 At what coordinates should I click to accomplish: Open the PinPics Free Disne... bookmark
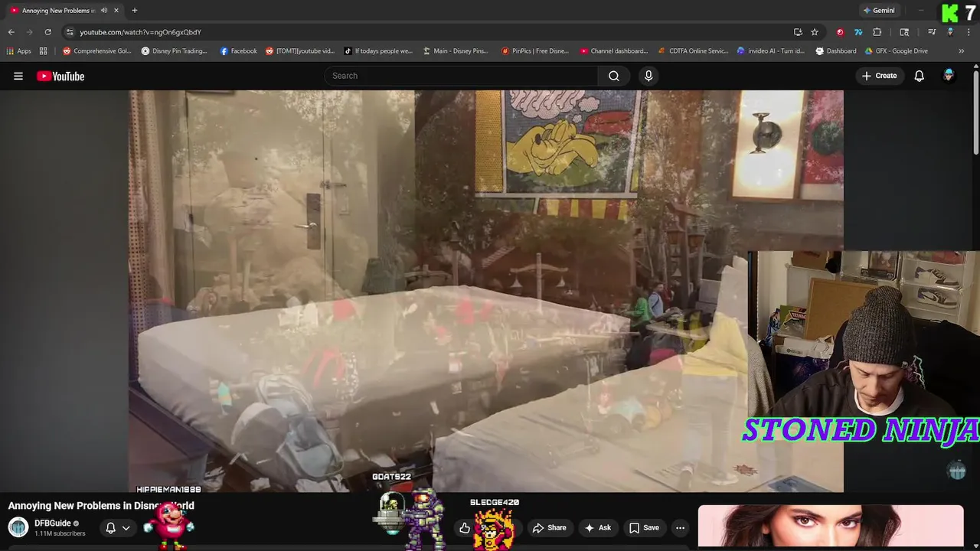535,51
